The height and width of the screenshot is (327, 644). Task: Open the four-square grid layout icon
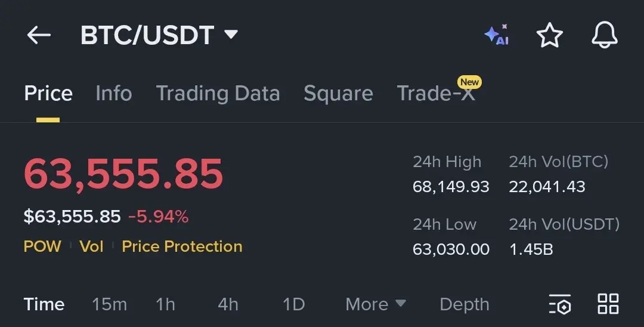tap(608, 304)
